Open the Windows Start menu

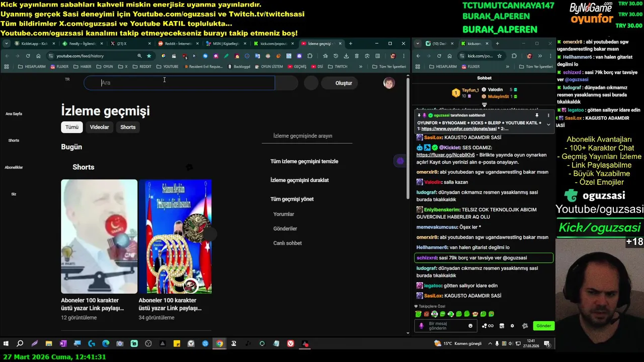[6, 344]
